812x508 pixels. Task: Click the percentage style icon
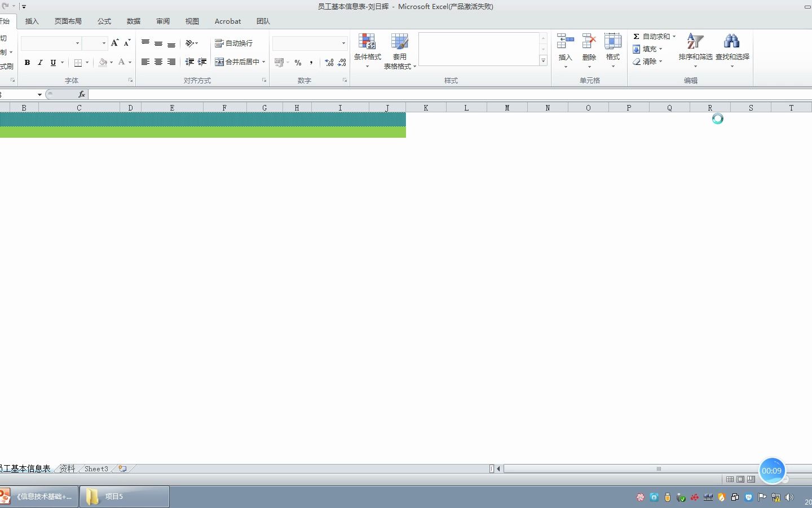tap(298, 63)
